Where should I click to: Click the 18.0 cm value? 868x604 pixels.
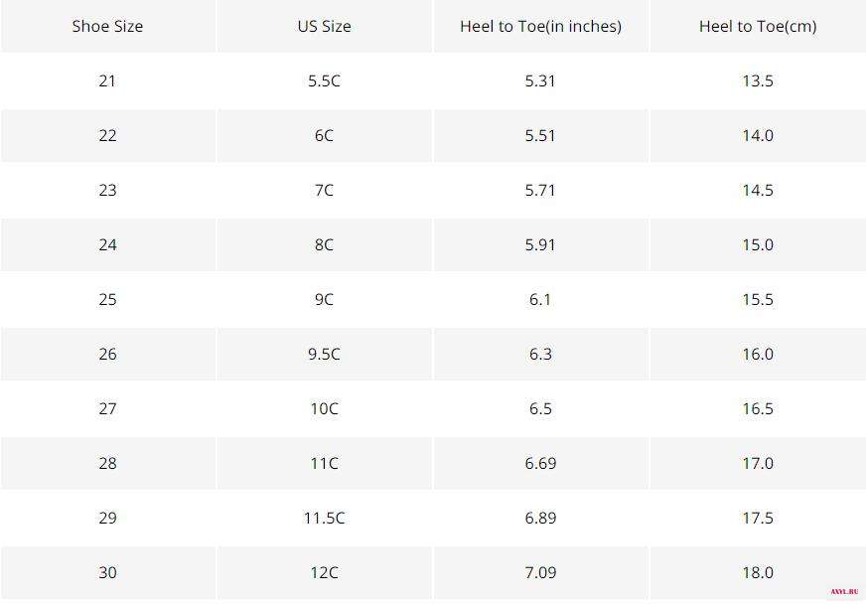pyautogui.click(x=758, y=572)
